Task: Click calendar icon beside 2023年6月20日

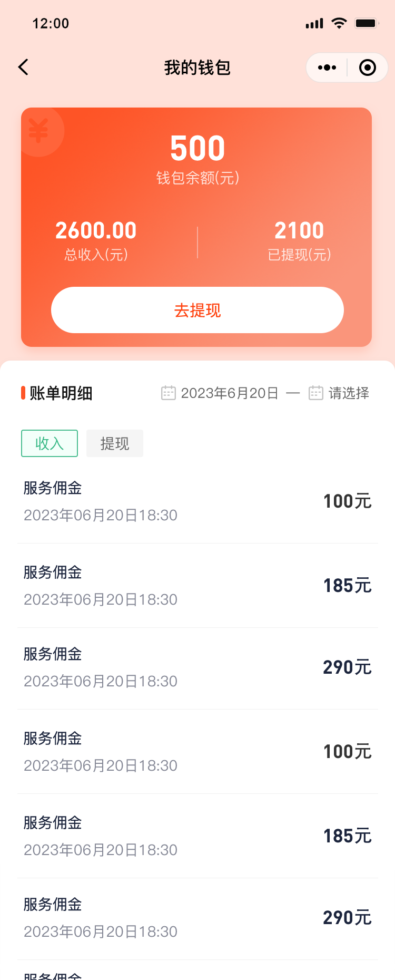Action: [168, 393]
